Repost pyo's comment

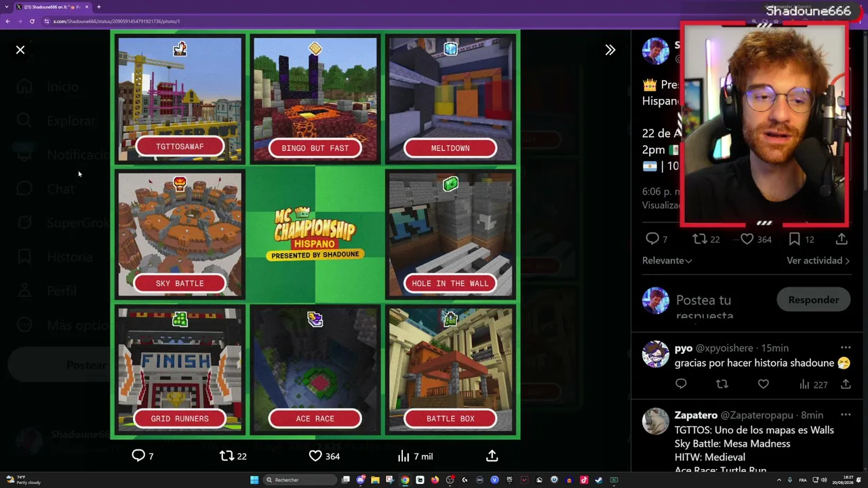(x=722, y=384)
